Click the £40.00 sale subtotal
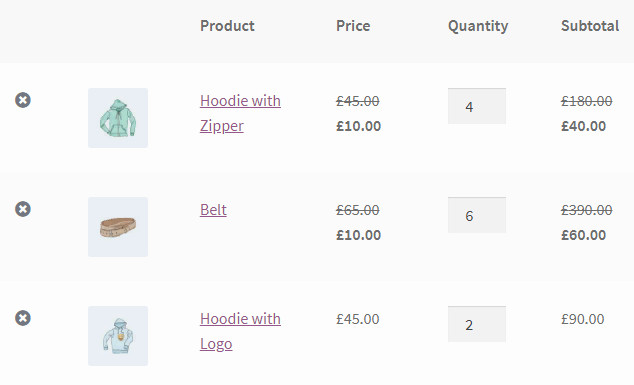 (x=583, y=126)
